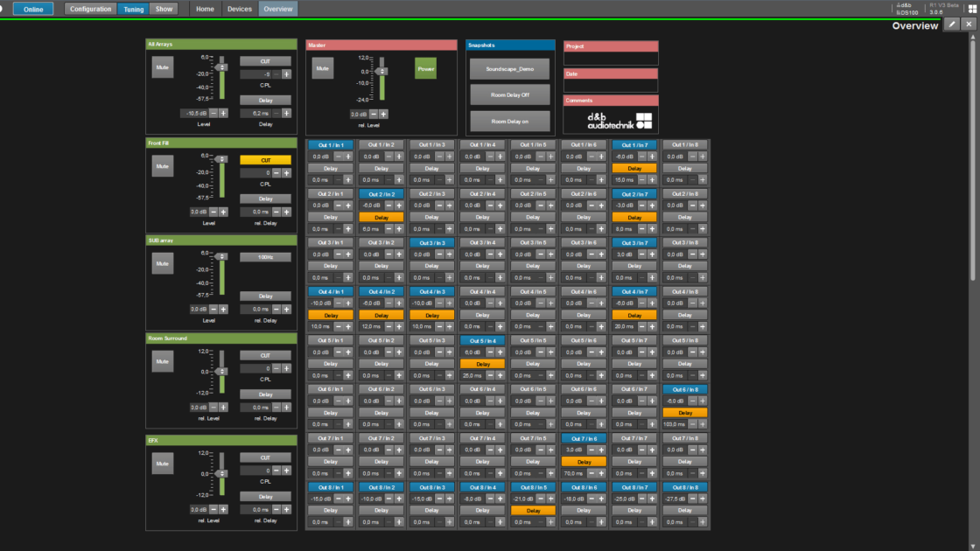
Task: Decrease Out 4 / In 1 gain with minus
Action: [x=339, y=303]
